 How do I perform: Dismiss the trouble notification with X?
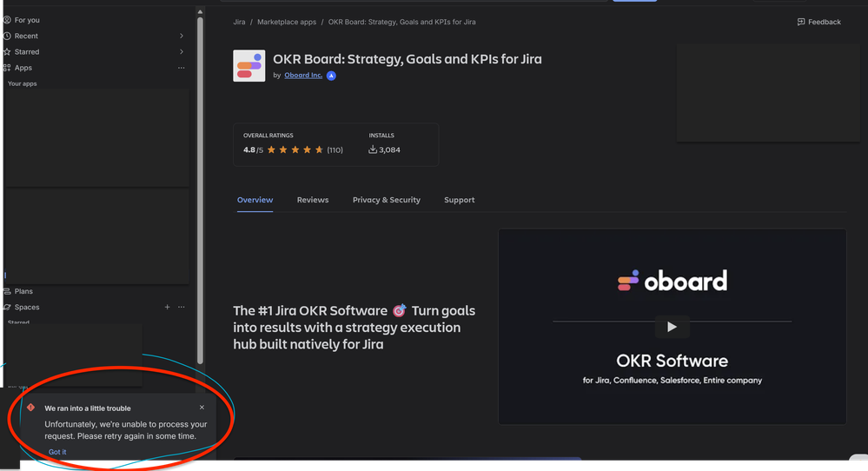pos(202,408)
